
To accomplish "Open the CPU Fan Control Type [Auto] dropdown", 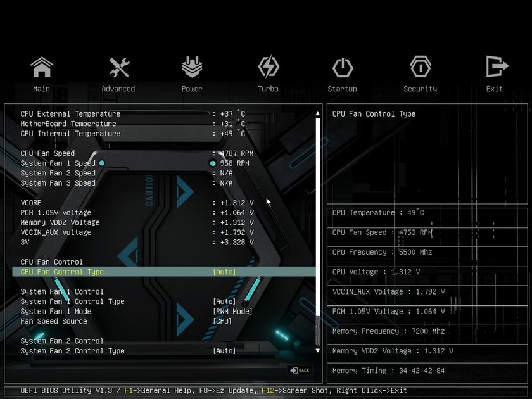I will pos(224,272).
